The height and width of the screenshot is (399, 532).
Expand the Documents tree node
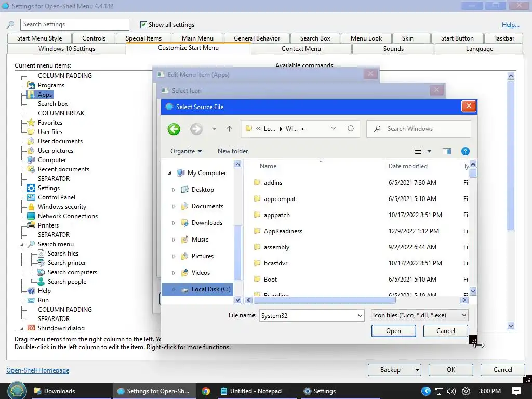(174, 206)
